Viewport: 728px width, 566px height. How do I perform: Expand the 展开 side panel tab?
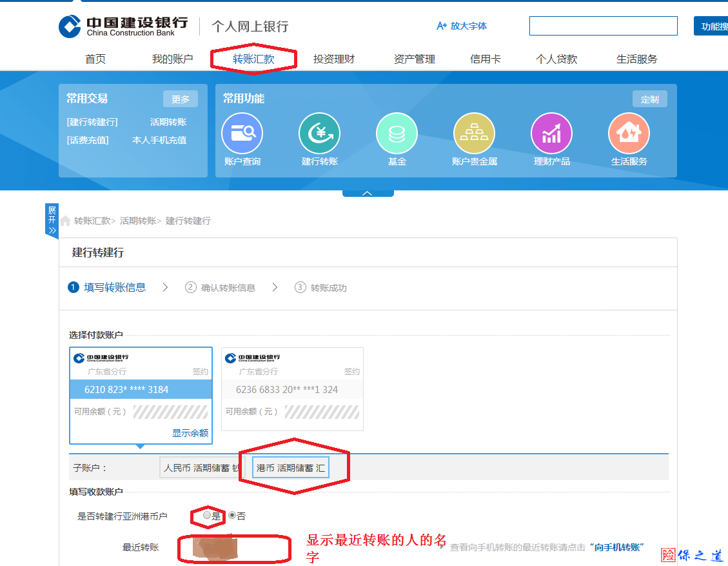(x=52, y=221)
